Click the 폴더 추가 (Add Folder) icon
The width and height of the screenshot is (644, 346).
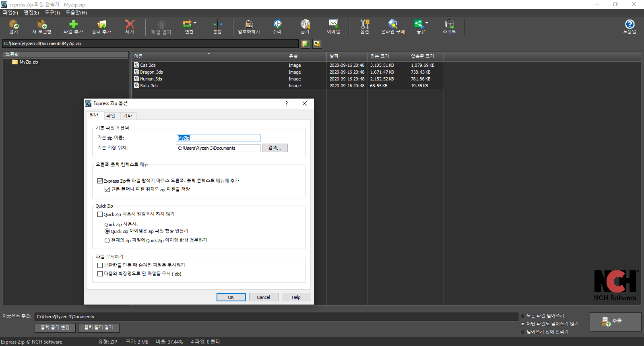pyautogui.click(x=101, y=27)
